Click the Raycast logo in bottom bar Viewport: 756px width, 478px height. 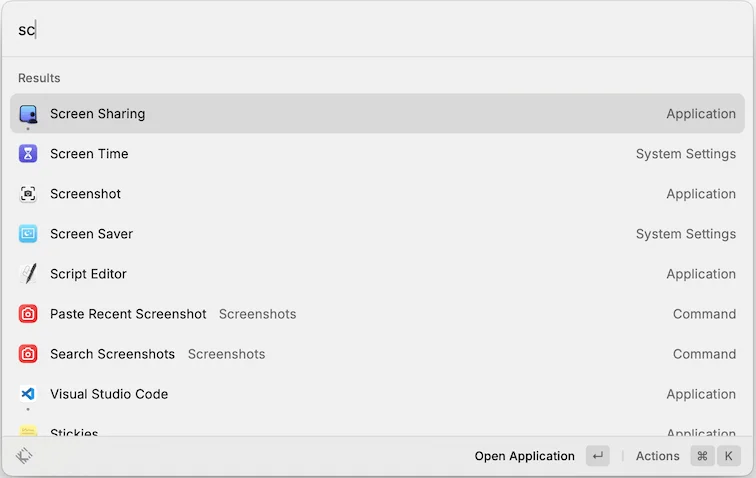tap(25, 456)
